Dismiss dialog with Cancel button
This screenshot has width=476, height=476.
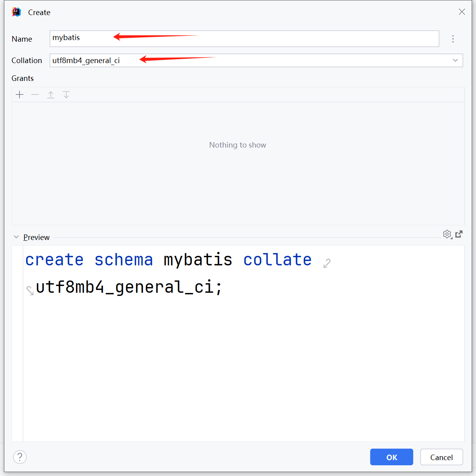441,457
